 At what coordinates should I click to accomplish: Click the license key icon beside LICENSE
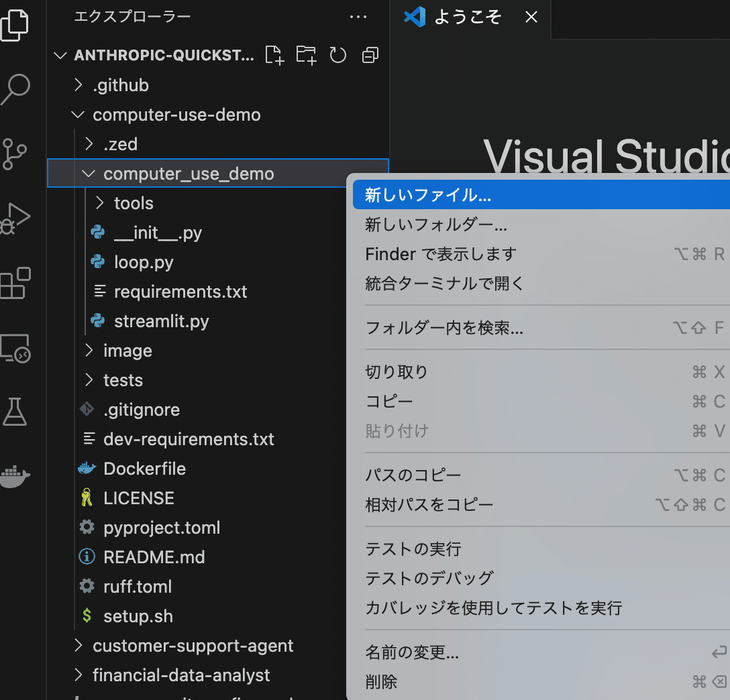(87, 498)
